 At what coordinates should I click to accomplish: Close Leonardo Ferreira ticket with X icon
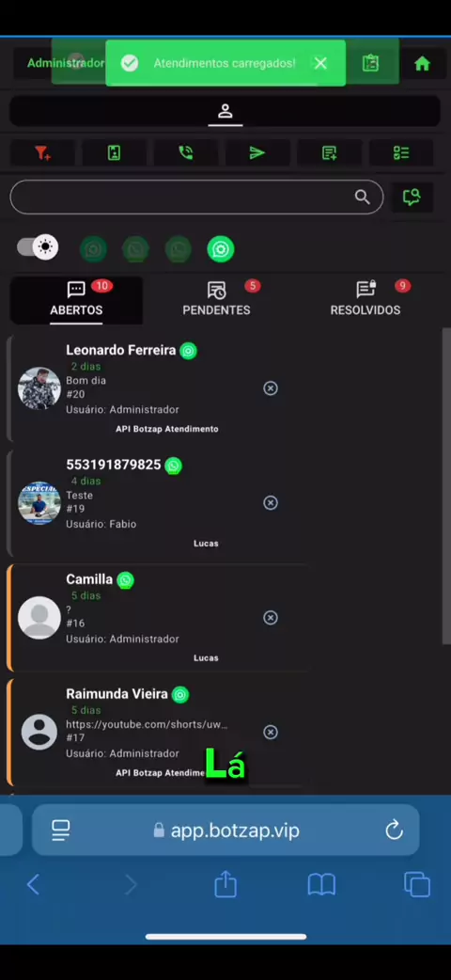point(271,388)
